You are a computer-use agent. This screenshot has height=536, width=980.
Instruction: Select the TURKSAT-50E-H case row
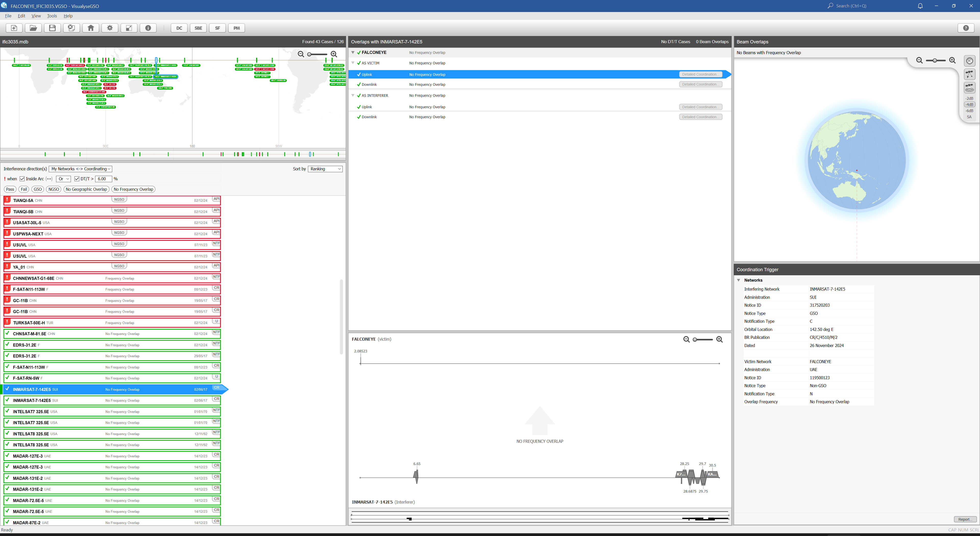[x=112, y=323]
